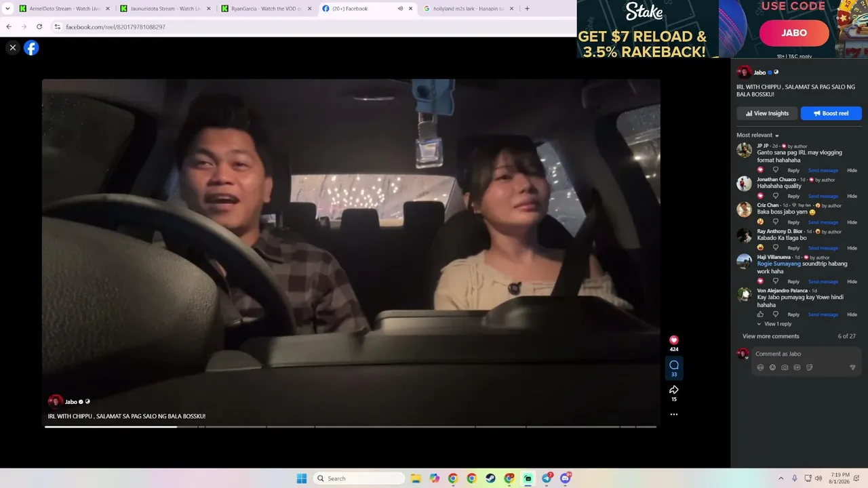Mute the Facebook tab audio icon
Viewport: 868px width, 488px height.
pyautogui.click(x=400, y=9)
